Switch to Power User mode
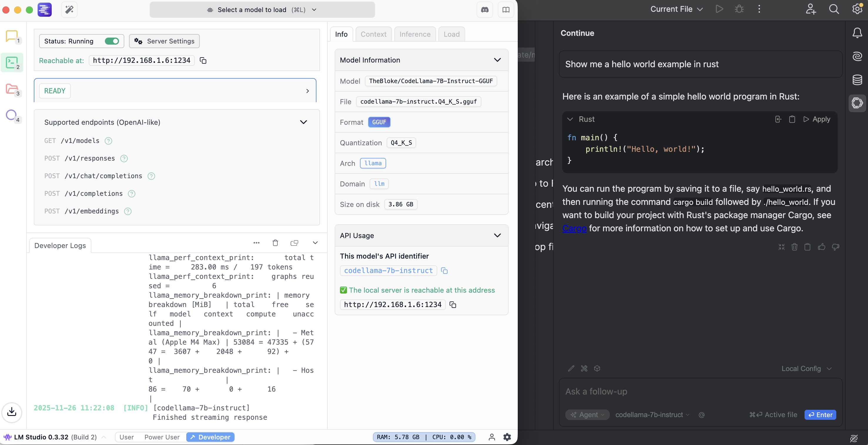This screenshot has height=445, width=868. click(x=162, y=437)
